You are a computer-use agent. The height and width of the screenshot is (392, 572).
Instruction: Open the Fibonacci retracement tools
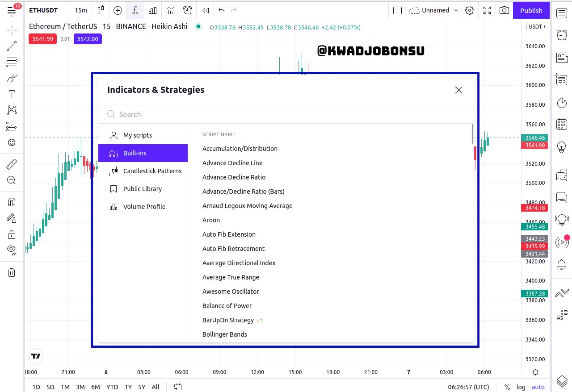coord(12,62)
